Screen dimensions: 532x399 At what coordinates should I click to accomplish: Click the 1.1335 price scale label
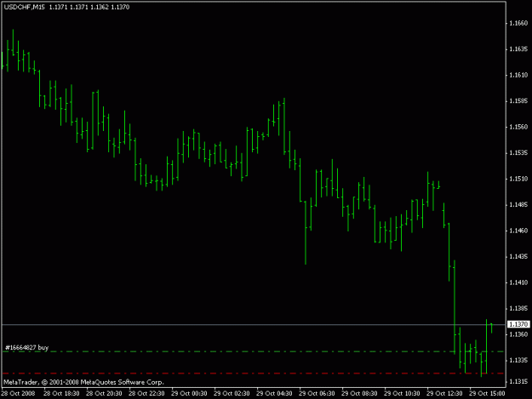(518, 360)
